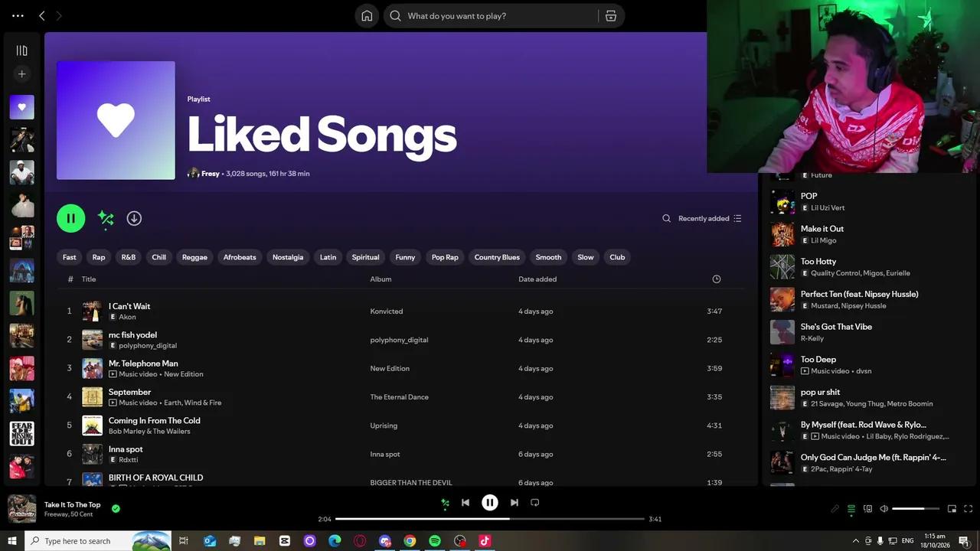Remove Take It To The Top from Liked
The image size is (980, 551).
pyautogui.click(x=116, y=508)
